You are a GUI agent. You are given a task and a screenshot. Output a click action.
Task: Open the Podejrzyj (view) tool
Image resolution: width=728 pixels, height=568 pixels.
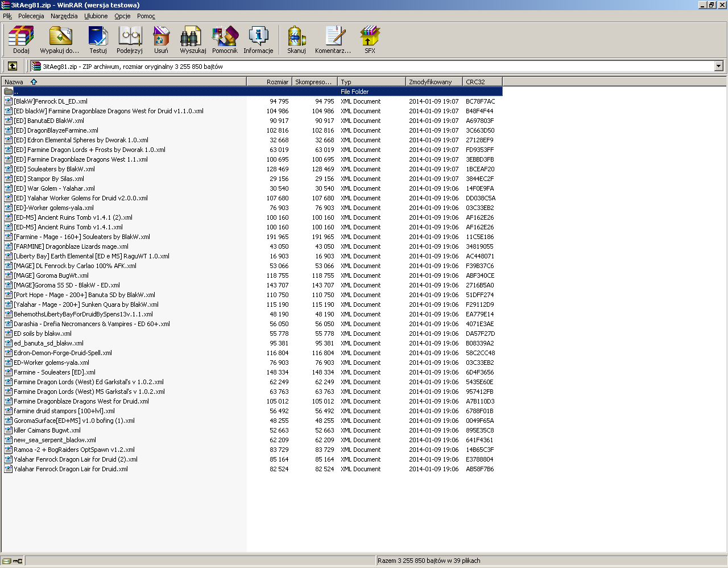pos(130,39)
